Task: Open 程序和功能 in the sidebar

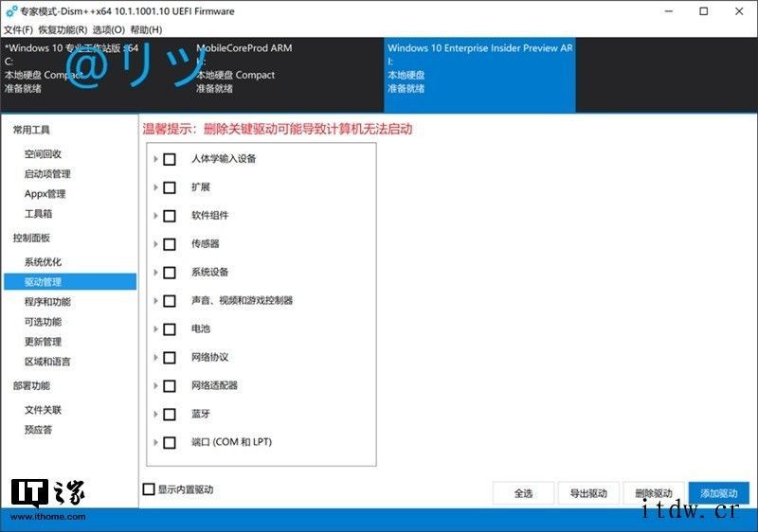Action: 47,302
